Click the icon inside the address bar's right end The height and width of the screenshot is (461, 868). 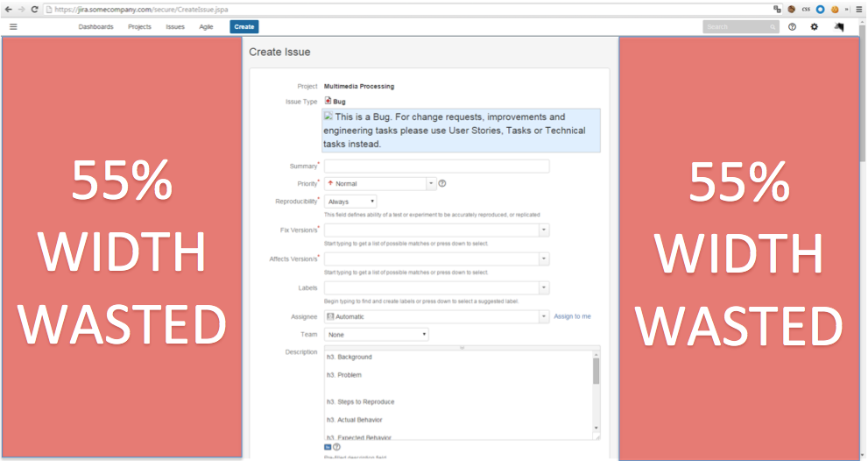click(x=777, y=10)
